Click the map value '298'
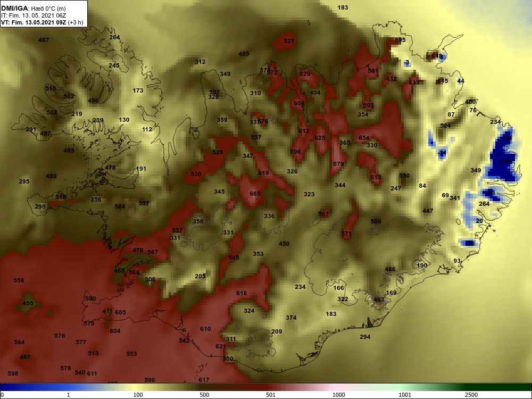The image size is (532, 399). pyautogui.click(x=40, y=206)
